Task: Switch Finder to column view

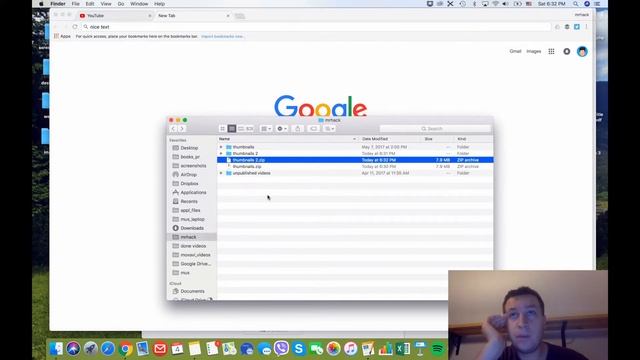Action: (x=241, y=129)
